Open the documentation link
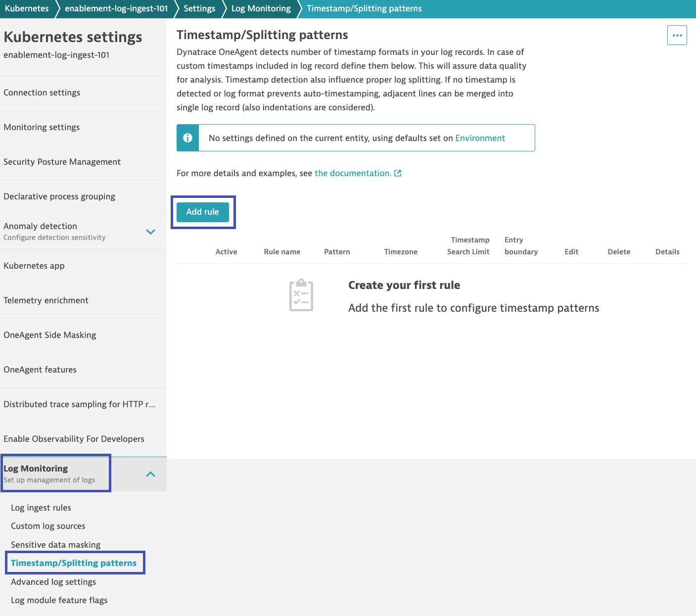 (x=353, y=173)
